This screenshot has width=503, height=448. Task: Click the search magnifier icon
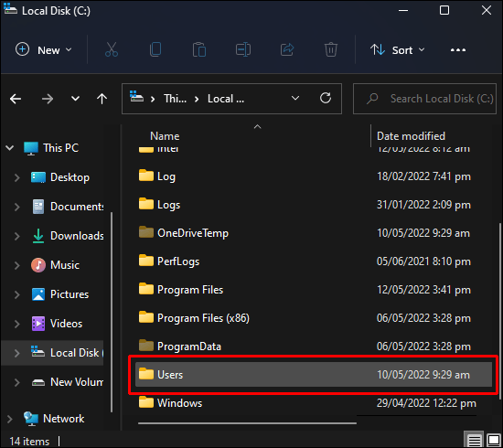coord(372,99)
